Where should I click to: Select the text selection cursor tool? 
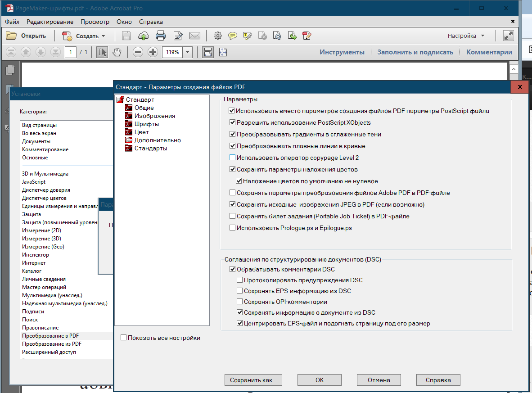(x=102, y=52)
